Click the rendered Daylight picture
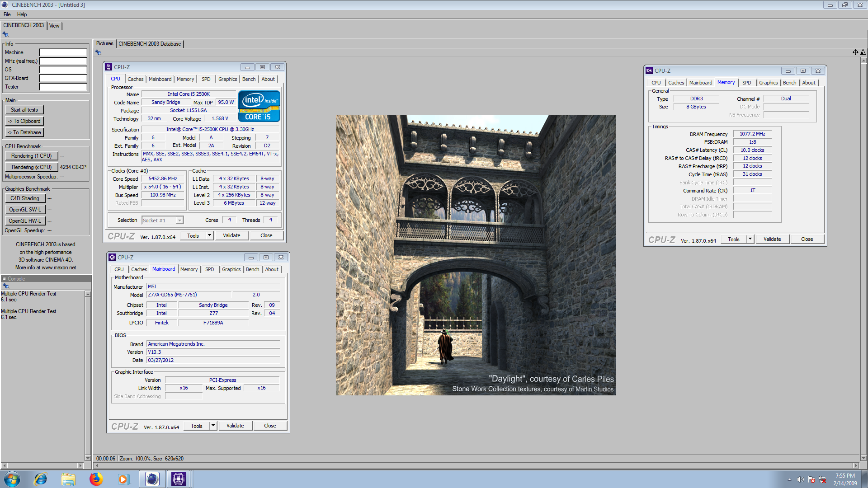The height and width of the screenshot is (488, 868). pos(476,255)
